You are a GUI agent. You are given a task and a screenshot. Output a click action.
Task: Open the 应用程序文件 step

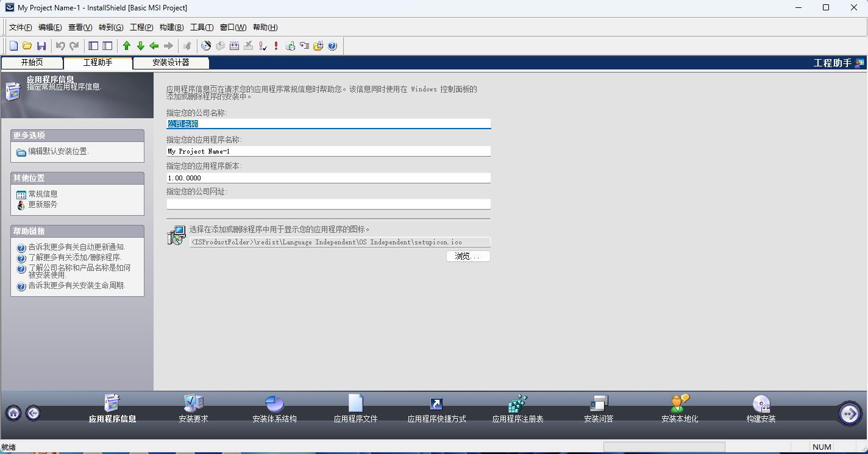[355, 408]
